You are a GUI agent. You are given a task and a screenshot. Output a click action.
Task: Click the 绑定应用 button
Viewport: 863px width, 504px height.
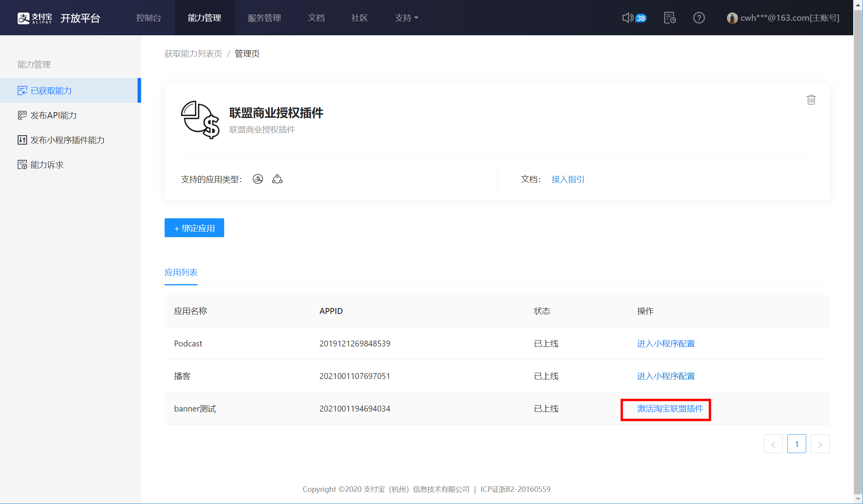[194, 228]
